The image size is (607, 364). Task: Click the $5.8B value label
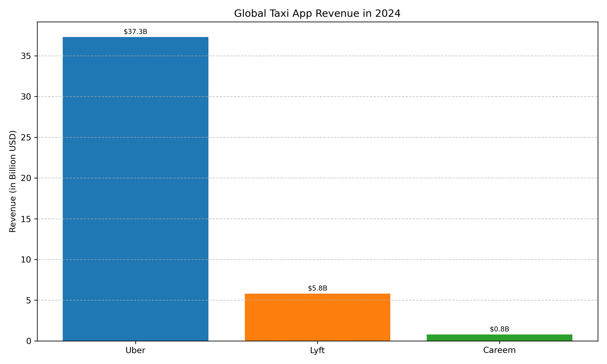point(317,288)
